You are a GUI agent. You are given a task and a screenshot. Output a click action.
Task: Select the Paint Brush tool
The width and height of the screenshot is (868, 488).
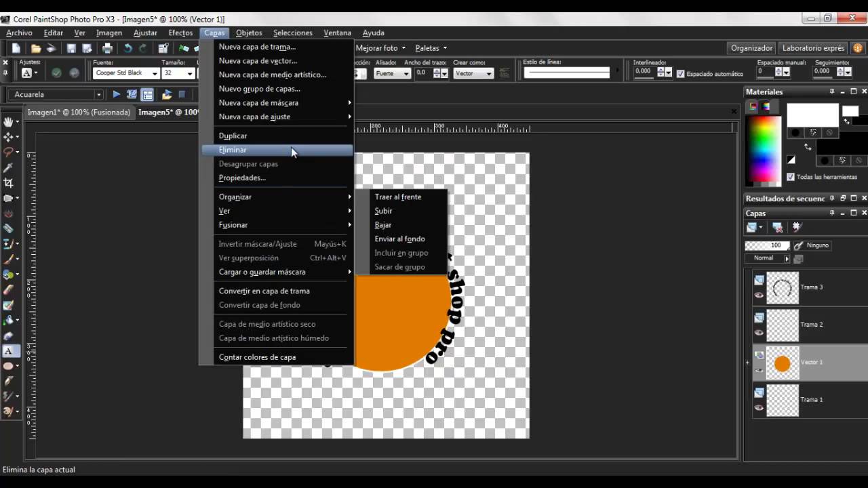9,259
